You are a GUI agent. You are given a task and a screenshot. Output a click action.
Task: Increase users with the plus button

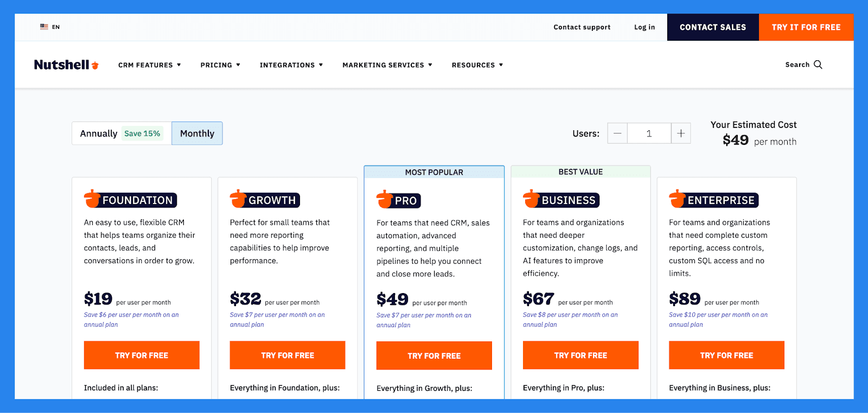pyautogui.click(x=681, y=134)
